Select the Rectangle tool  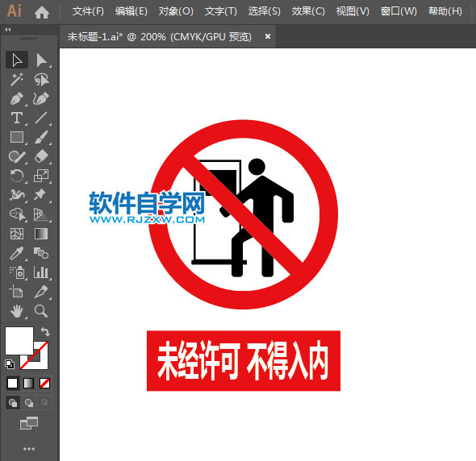click(x=17, y=137)
